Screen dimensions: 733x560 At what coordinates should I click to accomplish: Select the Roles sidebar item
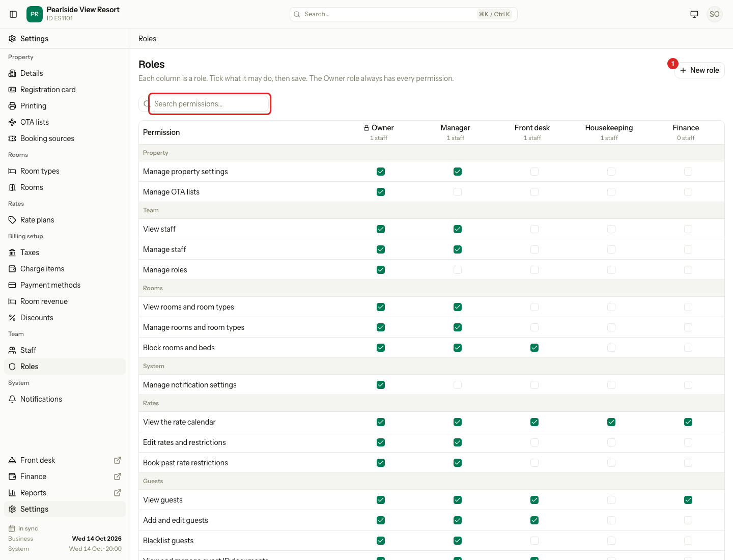[65, 367]
